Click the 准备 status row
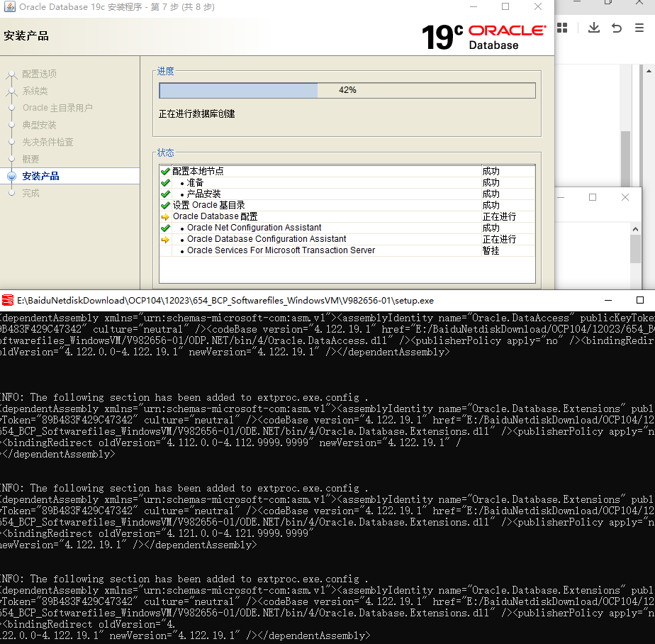Screen dimensions: 655x644 click(347, 182)
